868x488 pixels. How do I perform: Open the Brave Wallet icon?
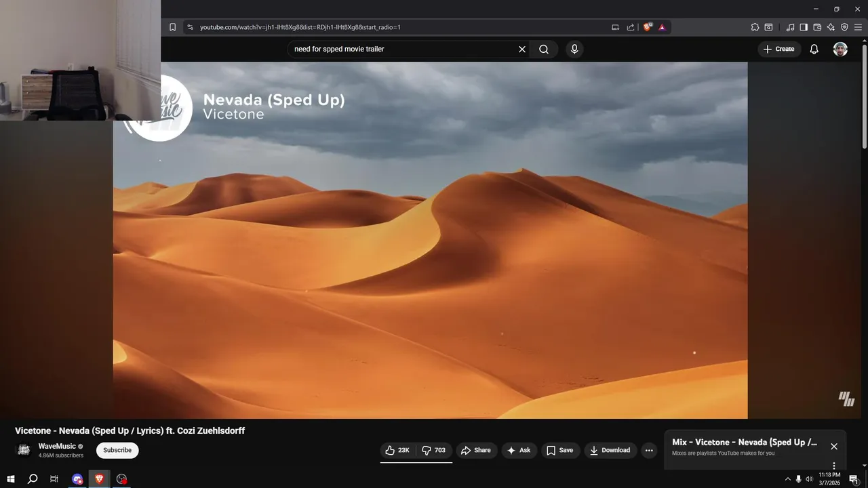click(x=817, y=27)
